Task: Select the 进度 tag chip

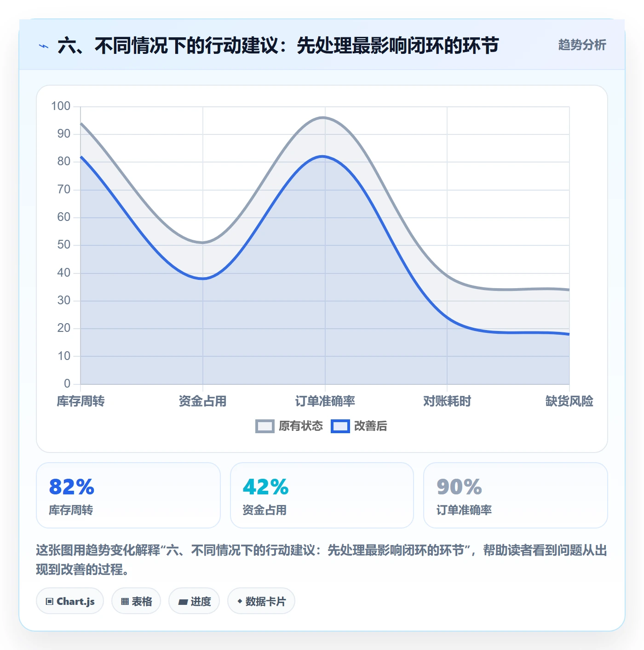Action: (x=194, y=601)
